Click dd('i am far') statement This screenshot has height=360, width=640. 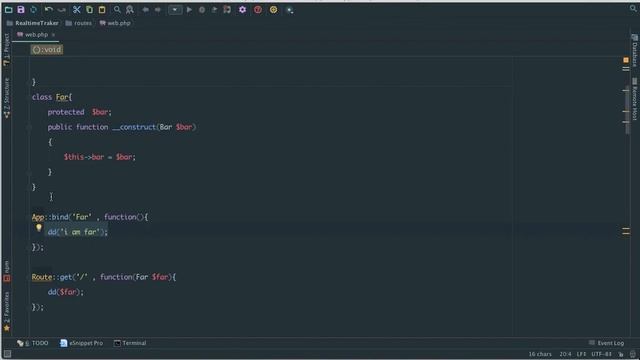pyautogui.click(x=78, y=232)
